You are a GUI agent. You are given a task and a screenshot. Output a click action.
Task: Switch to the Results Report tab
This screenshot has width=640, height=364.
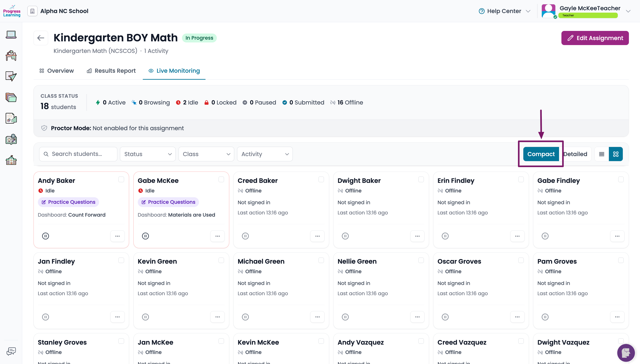(x=111, y=71)
